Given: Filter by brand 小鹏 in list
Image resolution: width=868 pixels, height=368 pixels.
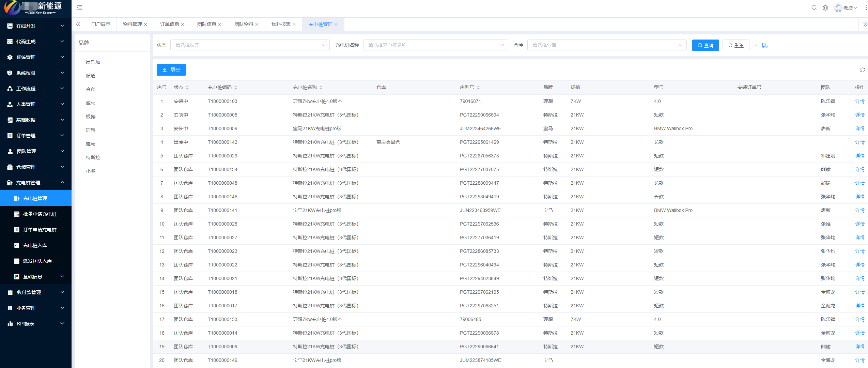Looking at the screenshot, I should 91,171.
